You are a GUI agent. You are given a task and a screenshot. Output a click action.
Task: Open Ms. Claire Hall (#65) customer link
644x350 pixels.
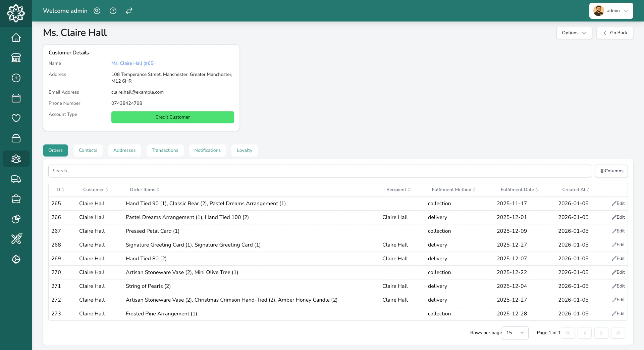(133, 63)
